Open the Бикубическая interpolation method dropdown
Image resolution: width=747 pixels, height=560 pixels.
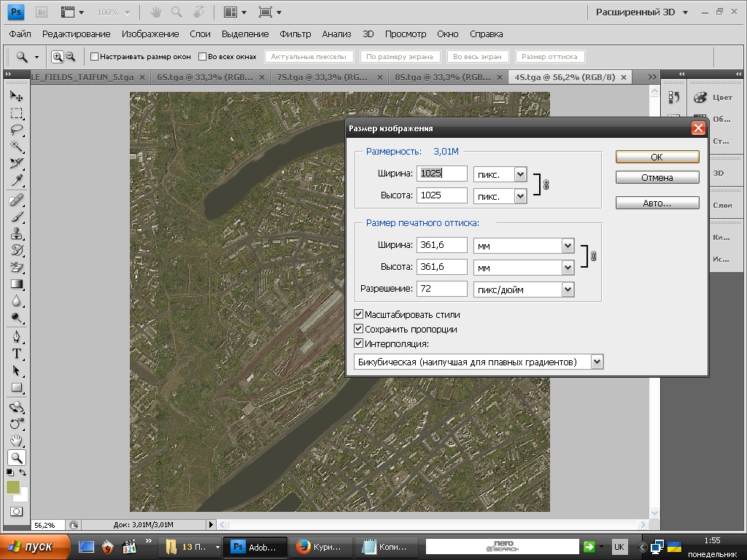(597, 362)
